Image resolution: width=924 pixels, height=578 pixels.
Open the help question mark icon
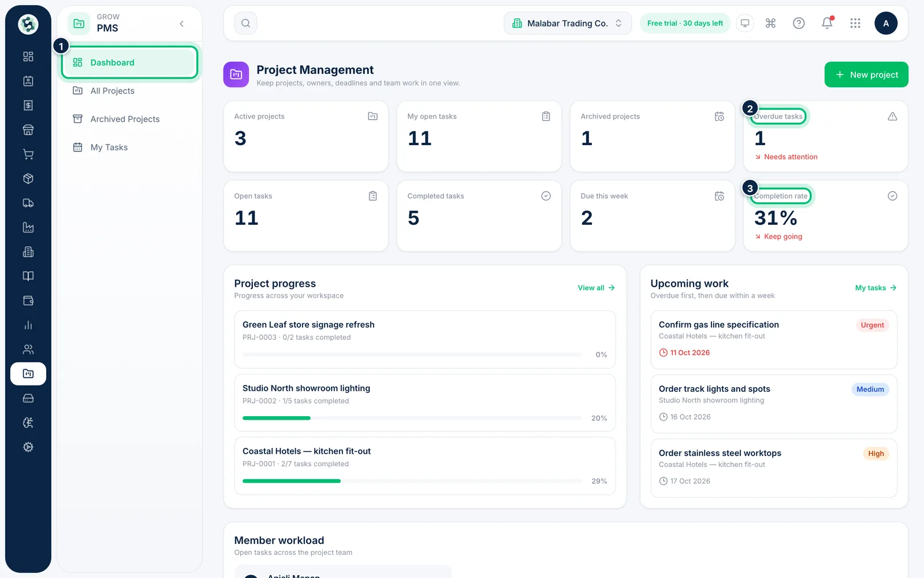pyautogui.click(x=799, y=23)
